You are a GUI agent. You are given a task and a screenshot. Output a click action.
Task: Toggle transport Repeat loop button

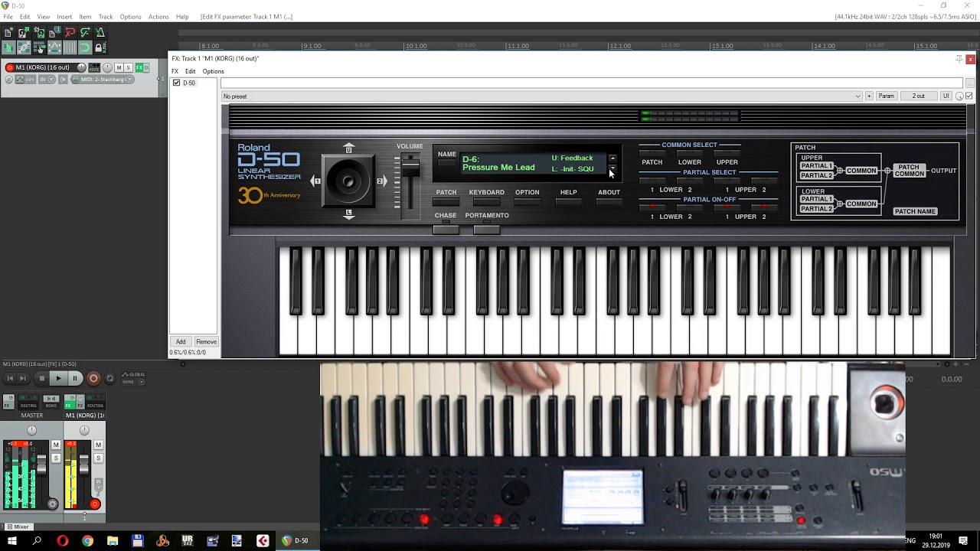pos(110,378)
